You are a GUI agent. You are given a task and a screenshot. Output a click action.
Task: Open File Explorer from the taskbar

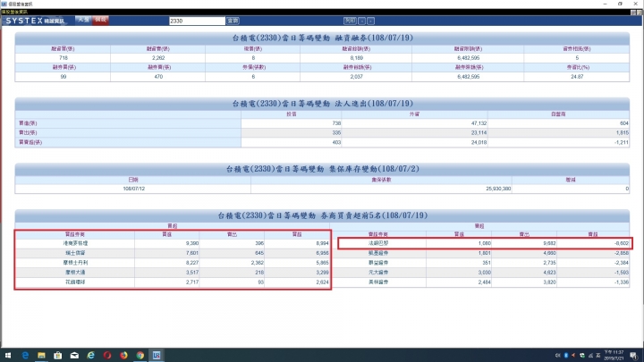41,355
